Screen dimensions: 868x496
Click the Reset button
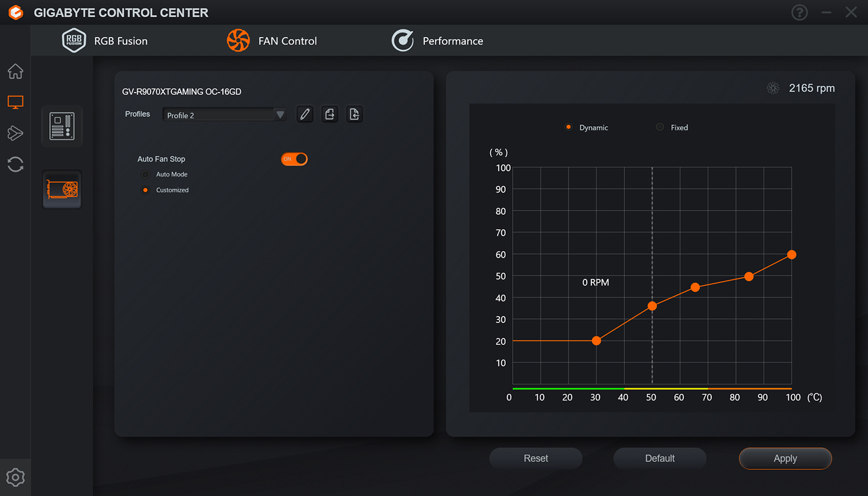536,458
